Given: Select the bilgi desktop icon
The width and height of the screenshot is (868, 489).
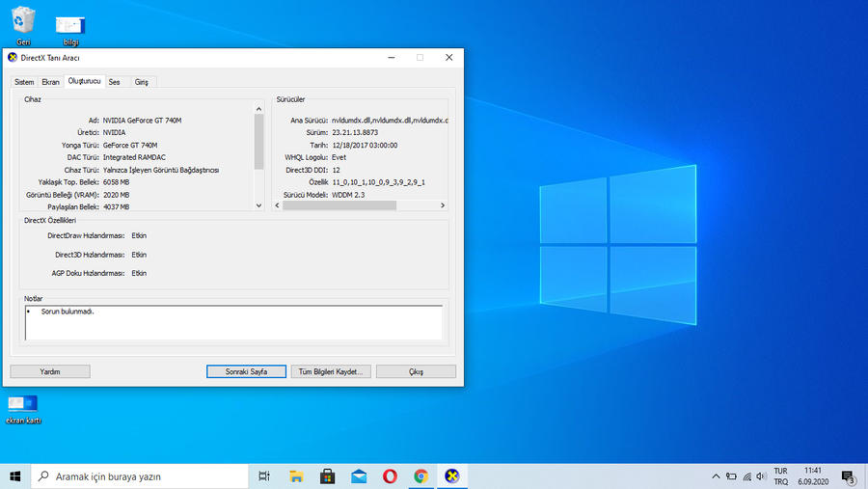Looking at the screenshot, I should click(x=70, y=29).
